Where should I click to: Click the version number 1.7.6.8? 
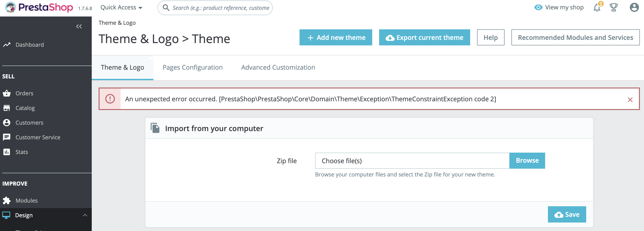[85, 8]
